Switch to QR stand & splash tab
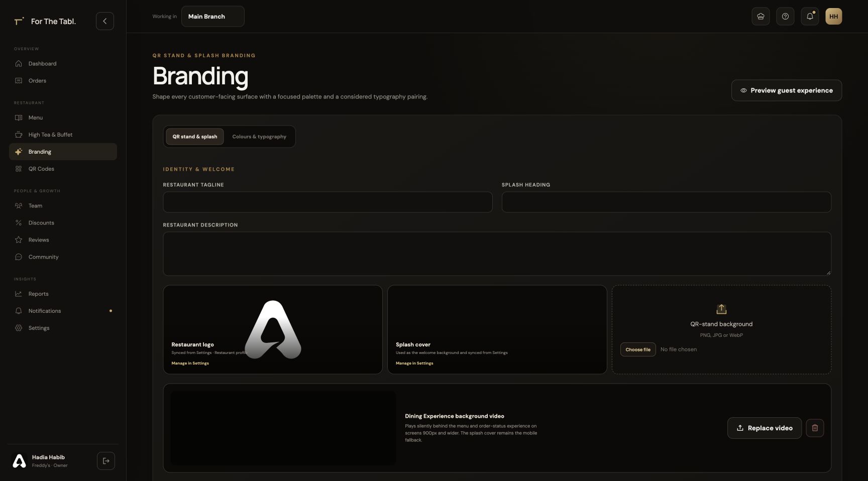Screen dimensions: 868x481 [195, 137]
